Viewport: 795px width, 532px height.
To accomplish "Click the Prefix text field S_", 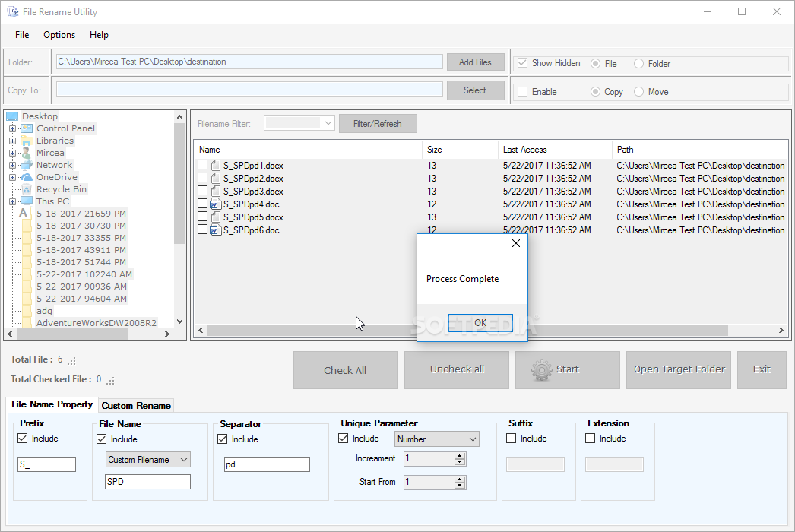I will (x=46, y=464).
